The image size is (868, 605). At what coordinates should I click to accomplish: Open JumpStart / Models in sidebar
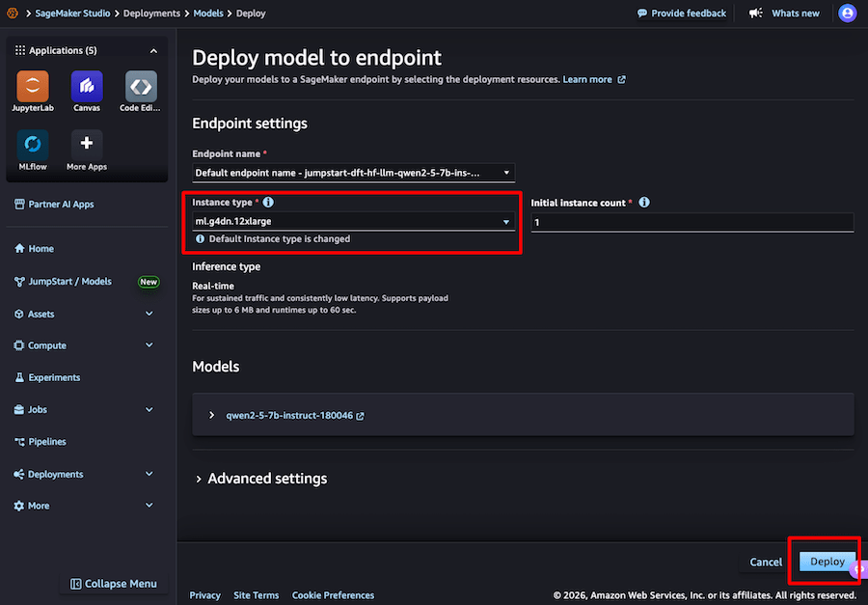[63, 282]
